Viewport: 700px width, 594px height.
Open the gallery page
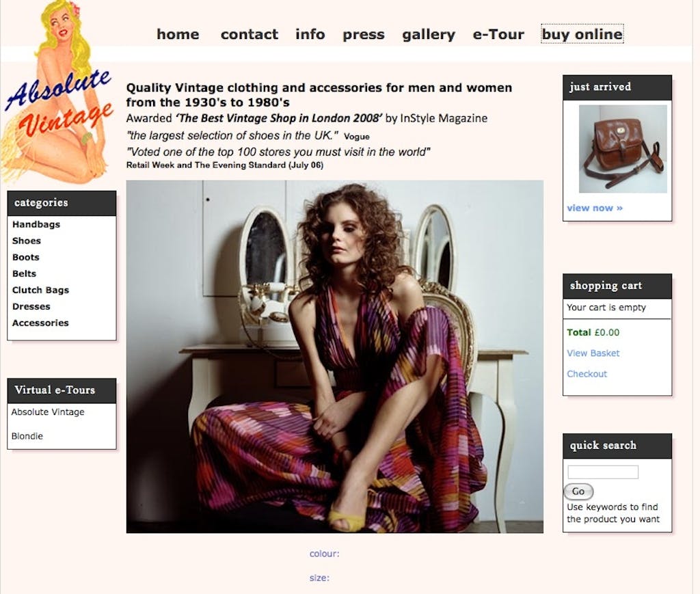click(429, 34)
